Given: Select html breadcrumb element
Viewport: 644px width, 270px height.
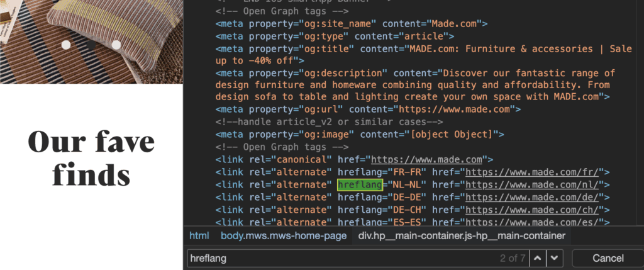Looking at the screenshot, I should [199, 235].
